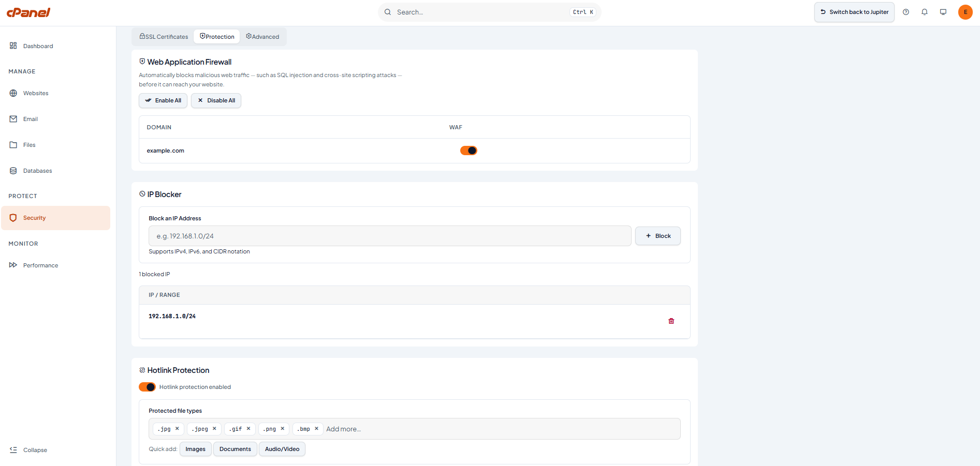Open the user avatar E menu
Image resolution: width=980 pixels, height=466 pixels.
pyautogui.click(x=966, y=12)
